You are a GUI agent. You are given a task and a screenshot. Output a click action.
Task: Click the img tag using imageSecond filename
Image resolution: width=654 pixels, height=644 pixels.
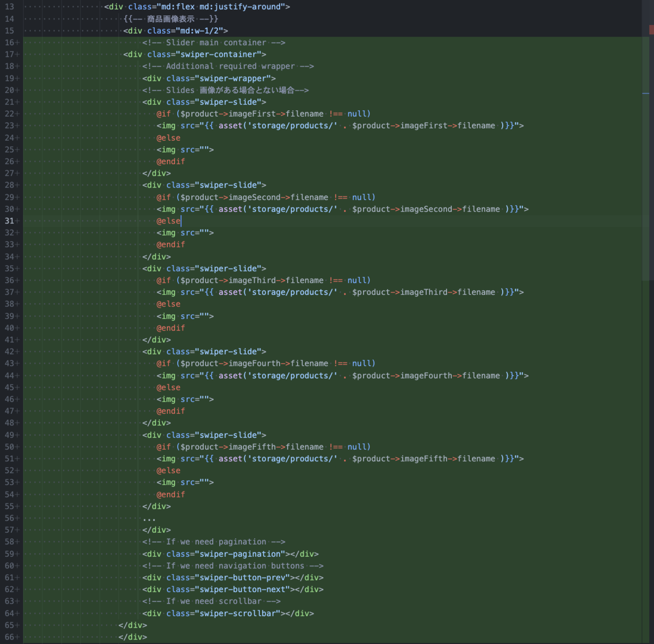(342, 209)
